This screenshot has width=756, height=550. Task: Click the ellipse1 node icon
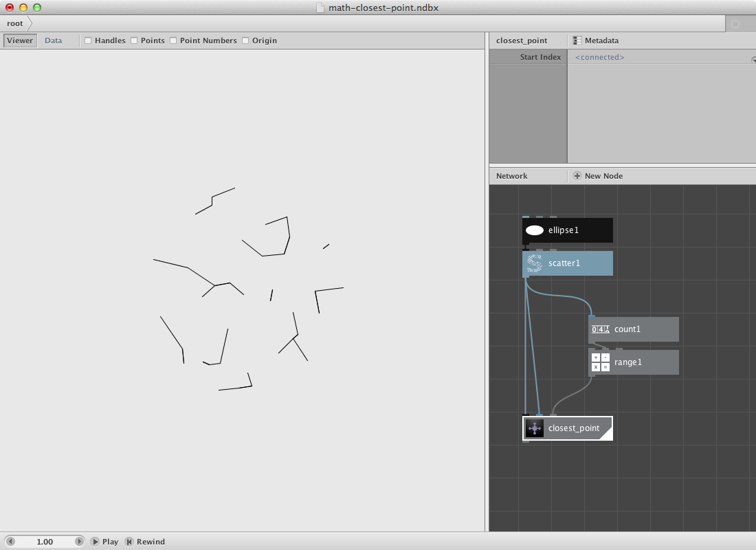click(534, 230)
